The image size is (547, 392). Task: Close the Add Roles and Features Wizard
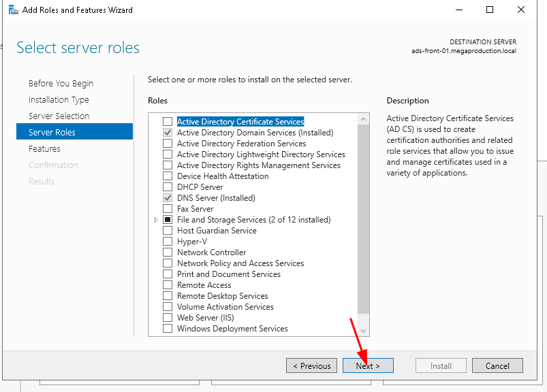[521, 10]
